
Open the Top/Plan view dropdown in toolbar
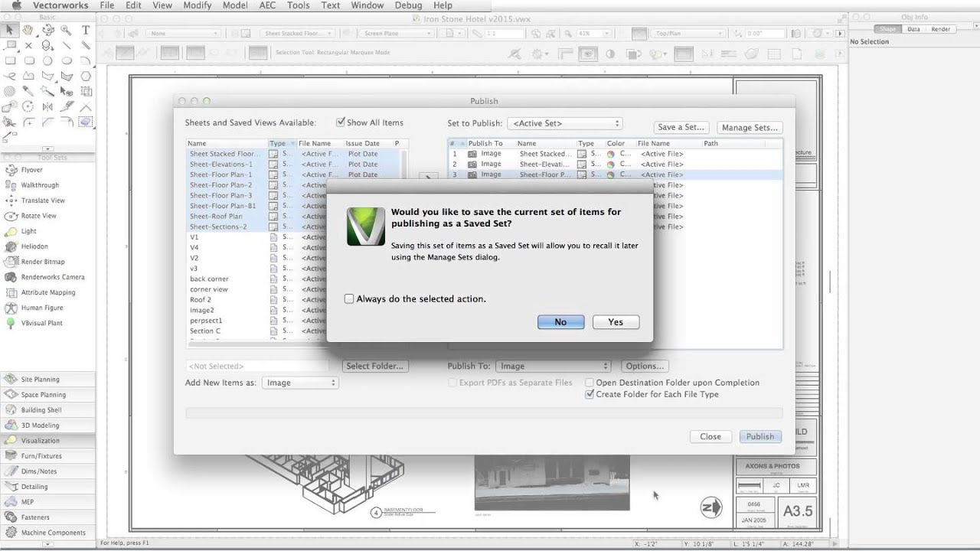[688, 34]
